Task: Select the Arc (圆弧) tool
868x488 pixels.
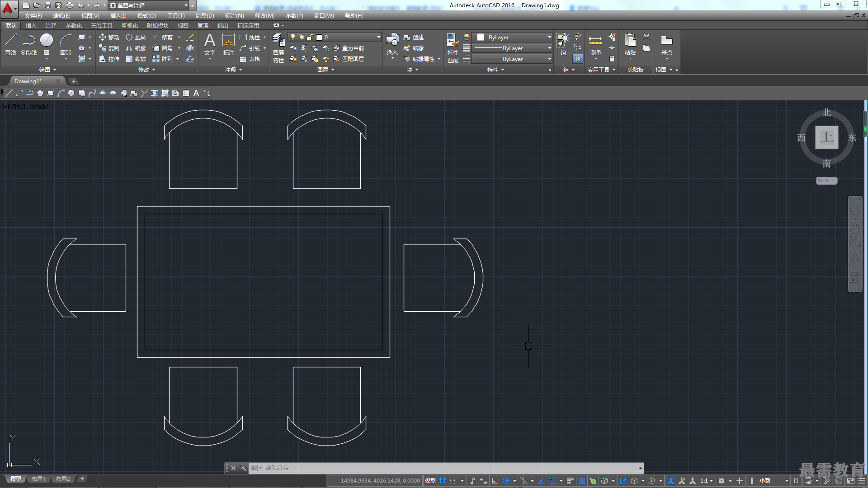Action: pyautogui.click(x=66, y=44)
